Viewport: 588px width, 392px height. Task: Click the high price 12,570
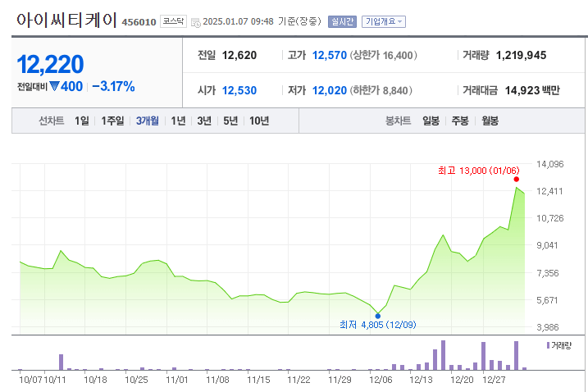click(x=330, y=56)
